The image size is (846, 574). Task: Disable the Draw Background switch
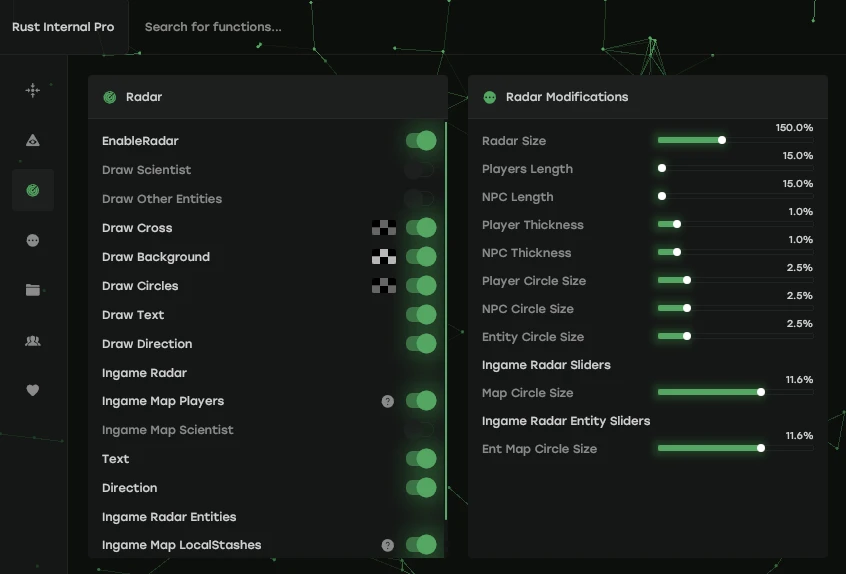[x=421, y=257]
